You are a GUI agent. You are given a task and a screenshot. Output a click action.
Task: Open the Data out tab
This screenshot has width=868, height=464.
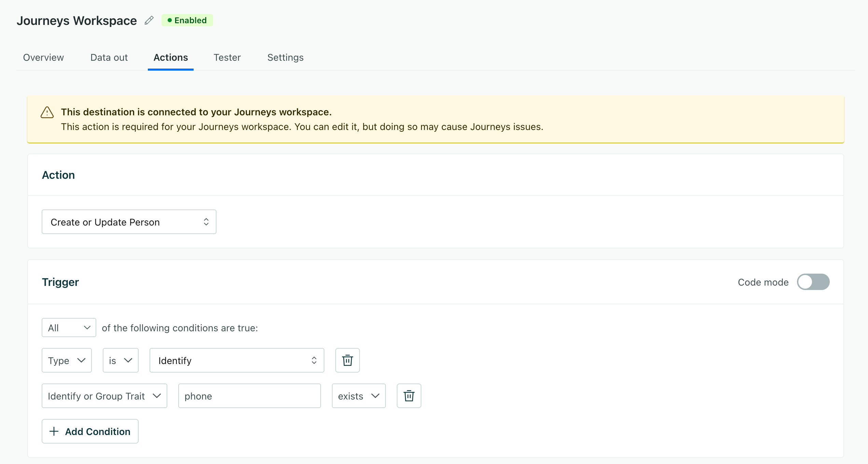109,57
